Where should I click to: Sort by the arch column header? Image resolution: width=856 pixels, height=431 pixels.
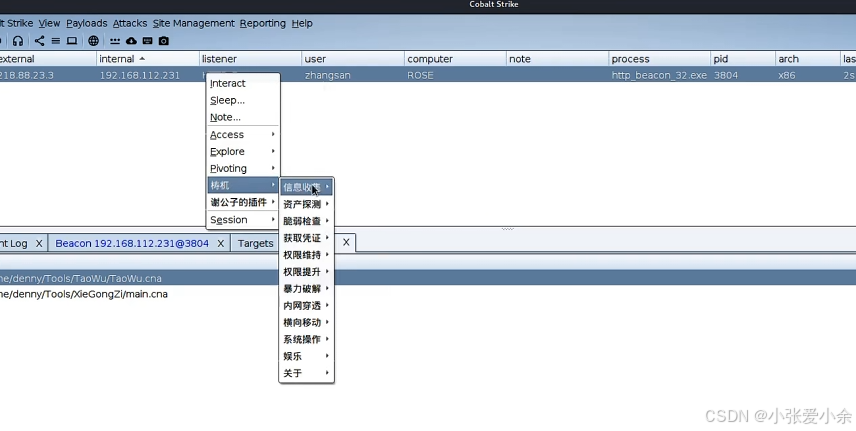click(808, 59)
